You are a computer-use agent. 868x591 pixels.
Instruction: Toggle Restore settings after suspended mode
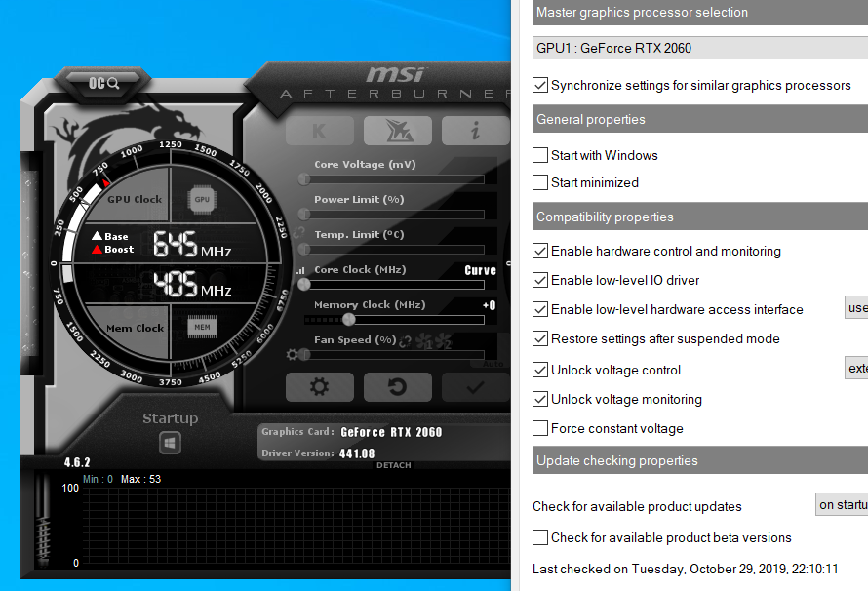[x=540, y=338]
